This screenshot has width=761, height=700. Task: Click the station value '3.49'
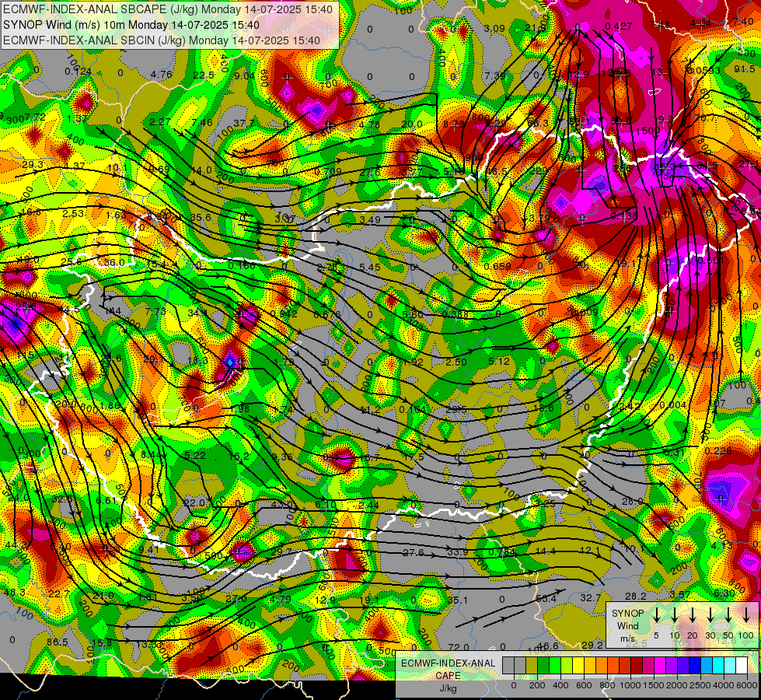370,219
